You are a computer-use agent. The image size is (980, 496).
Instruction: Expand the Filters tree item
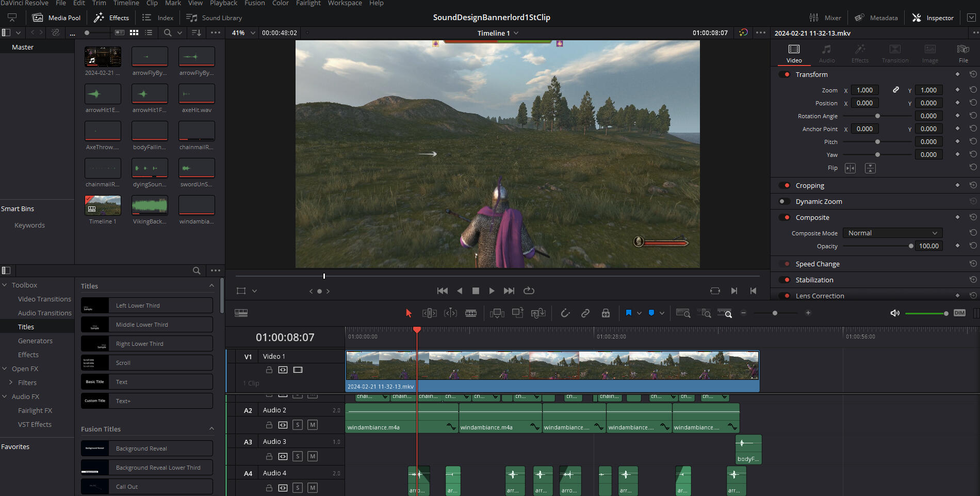tap(11, 382)
